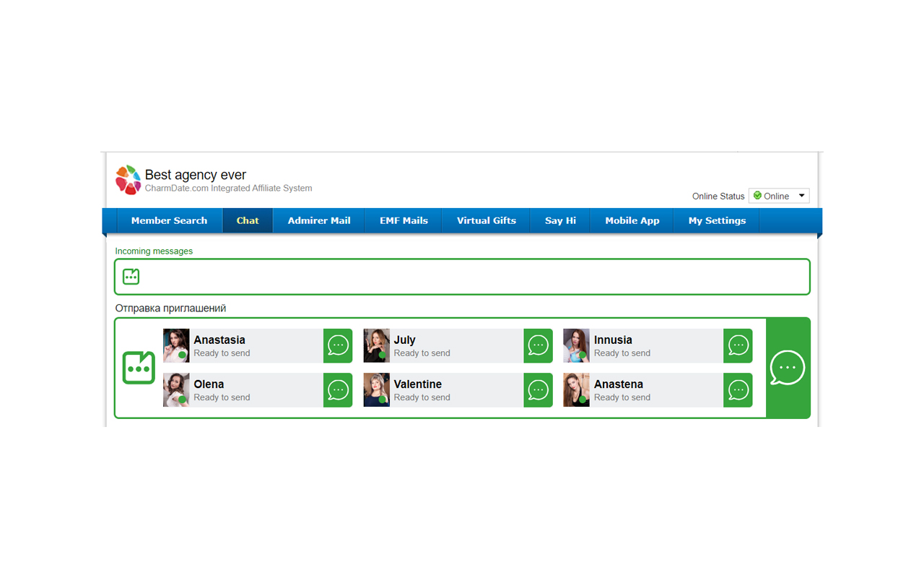The image size is (924, 578).
Task: Open the Online Status dropdown
Action: (x=778, y=196)
